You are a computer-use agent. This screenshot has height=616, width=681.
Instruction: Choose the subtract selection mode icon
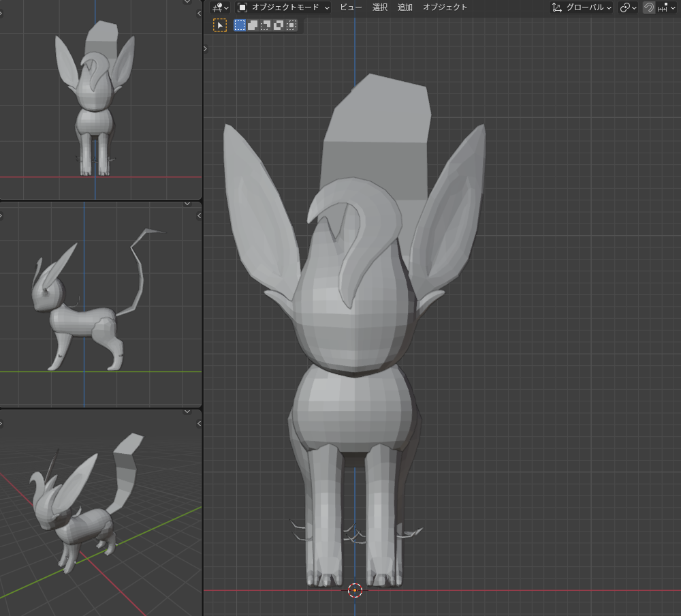266,25
